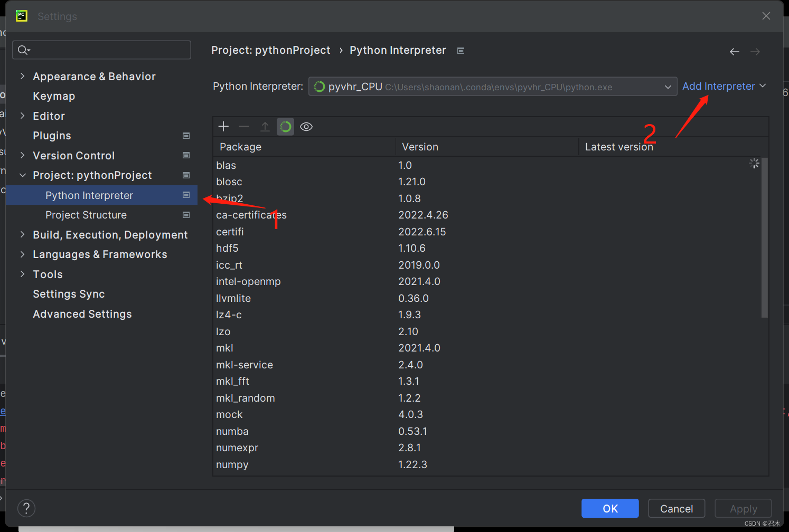Select the mkl_fft package row
The width and height of the screenshot is (789, 532).
486,381
